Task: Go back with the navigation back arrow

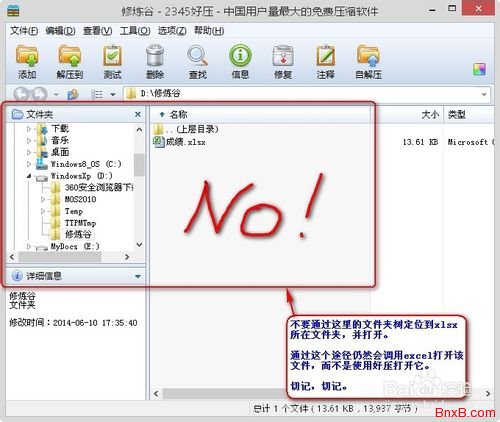Action: [21, 94]
